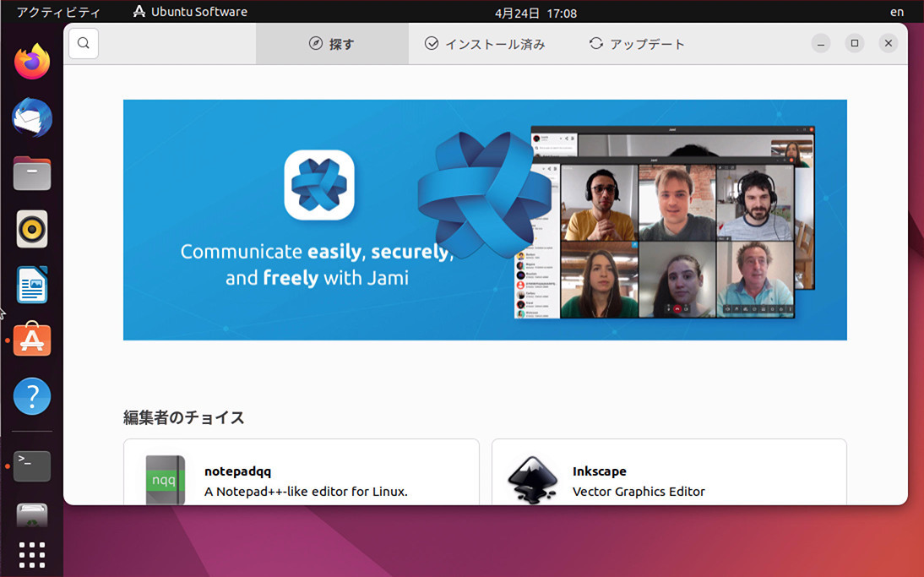Screen dimensions: 924x577
Task: Open the Help icon in the dock
Action: click(x=32, y=396)
